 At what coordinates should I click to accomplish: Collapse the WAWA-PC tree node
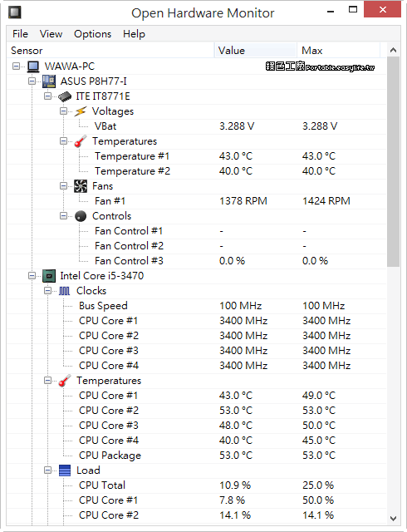pyautogui.click(x=16, y=66)
